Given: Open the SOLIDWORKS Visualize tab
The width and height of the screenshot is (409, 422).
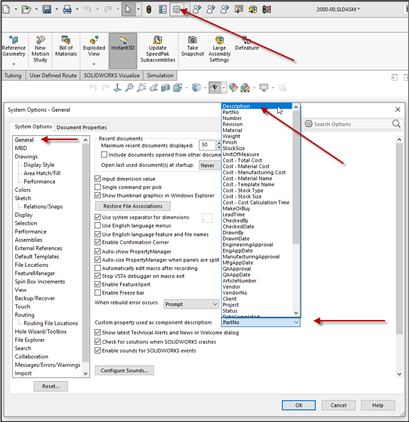Looking at the screenshot, I should (112, 75).
